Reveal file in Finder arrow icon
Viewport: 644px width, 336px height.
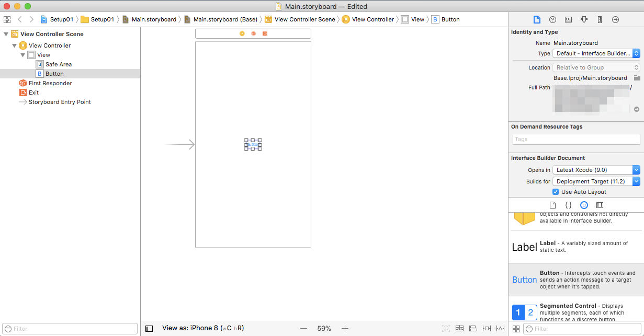tap(637, 109)
